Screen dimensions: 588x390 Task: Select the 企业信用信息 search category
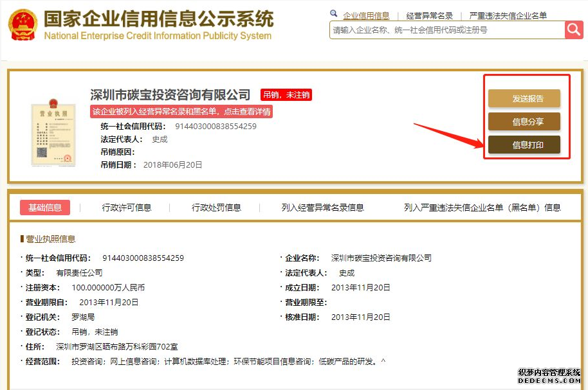click(366, 15)
